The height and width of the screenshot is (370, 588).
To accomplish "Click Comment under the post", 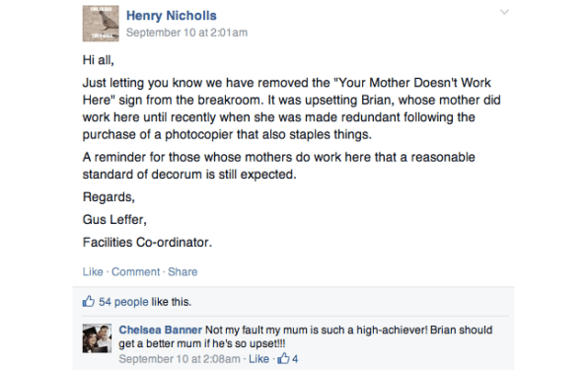I will pyautogui.click(x=136, y=271).
